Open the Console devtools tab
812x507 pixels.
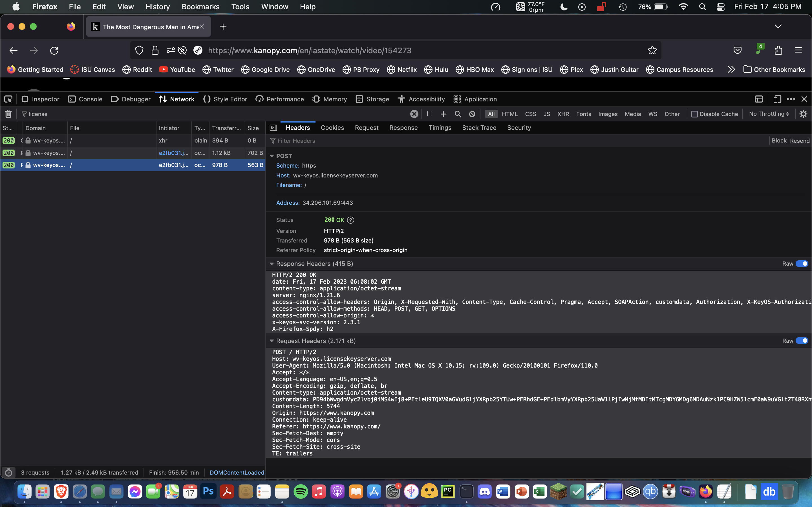(85, 99)
